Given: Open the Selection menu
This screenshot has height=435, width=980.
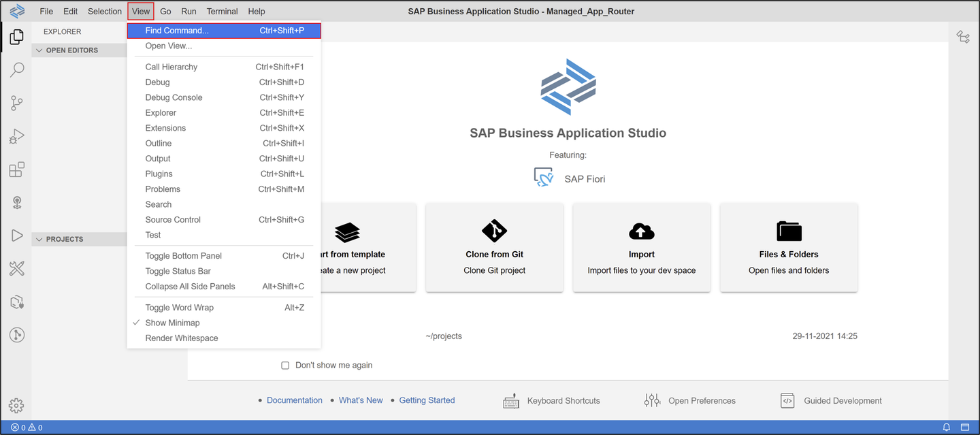Looking at the screenshot, I should pos(105,11).
